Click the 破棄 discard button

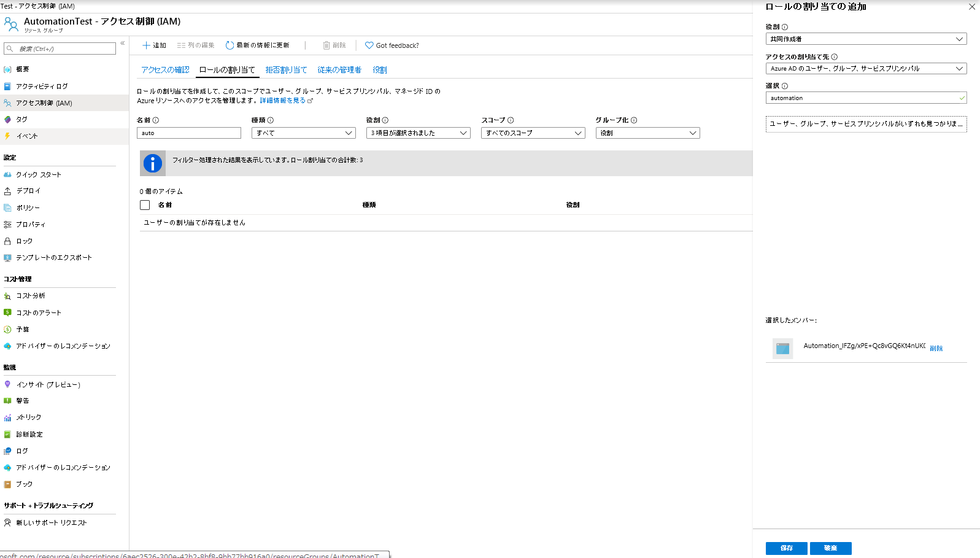(x=831, y=548)
